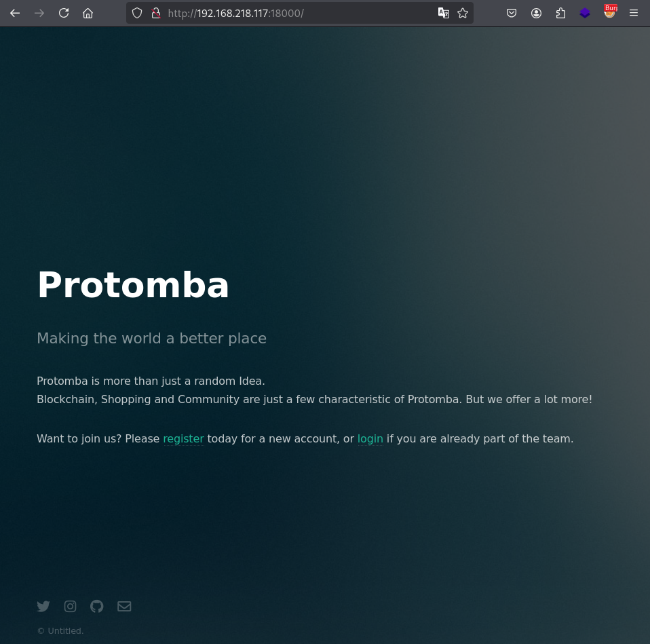Open the tracking protection shield icon

tap(137, 14)
